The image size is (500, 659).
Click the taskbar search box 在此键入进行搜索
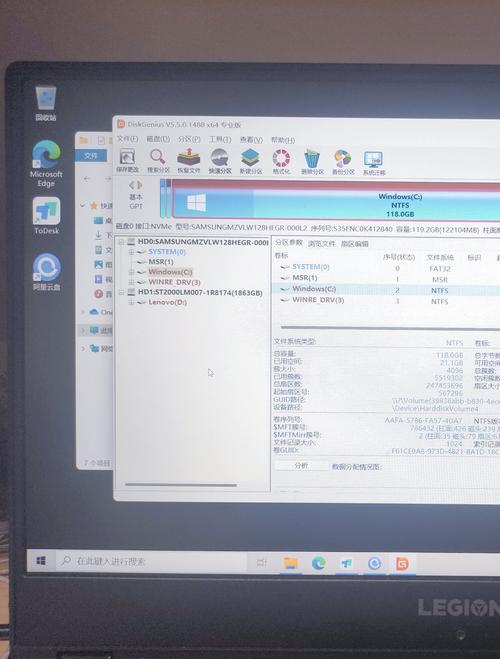pyautogui.click(x=150, y=561)
